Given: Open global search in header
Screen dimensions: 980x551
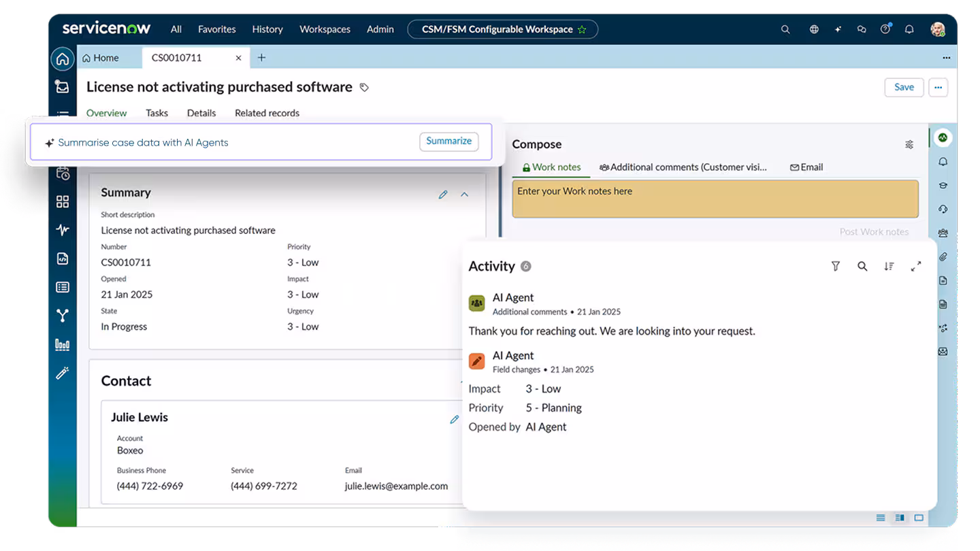Looking at the screenshot, I should click(785, 29).
